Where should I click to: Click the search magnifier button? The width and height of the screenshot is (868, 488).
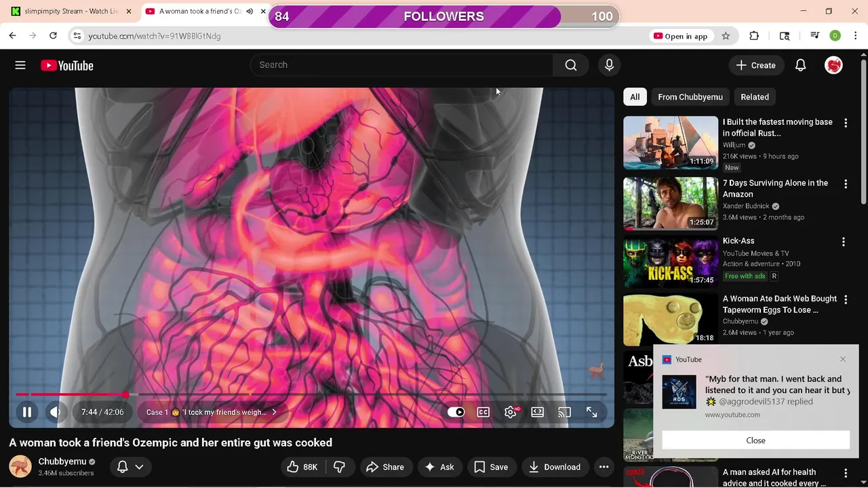coord(571,65)
